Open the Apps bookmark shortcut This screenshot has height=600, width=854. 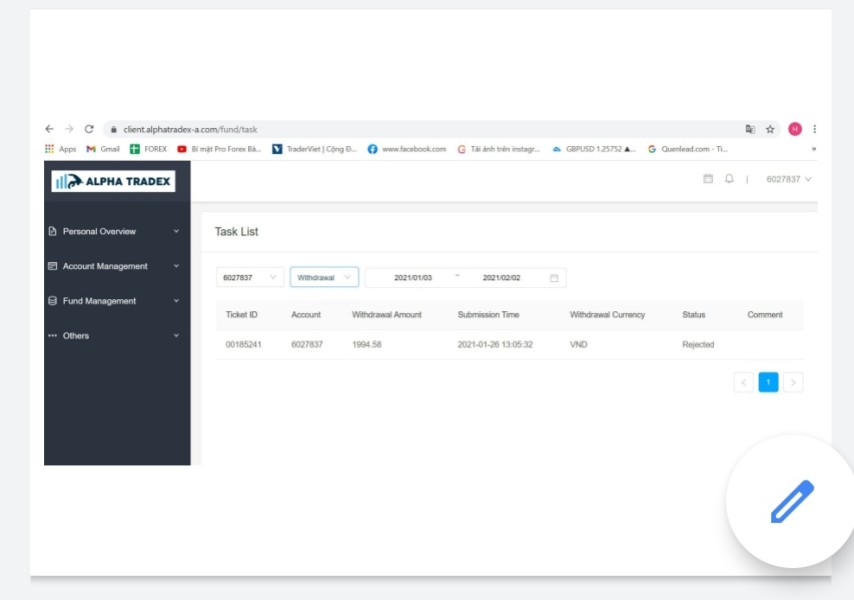click(60, 149)
